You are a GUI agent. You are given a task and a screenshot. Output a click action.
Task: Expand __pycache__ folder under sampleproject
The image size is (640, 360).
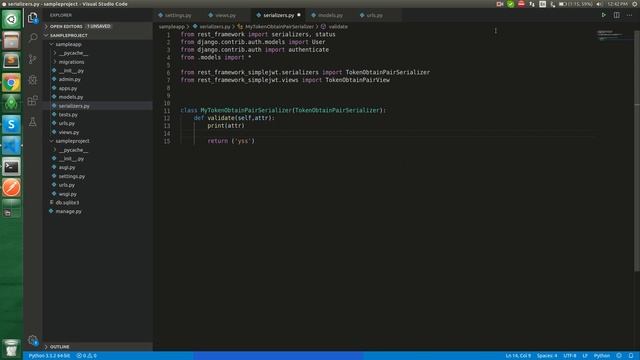click(x=73, y=150)
